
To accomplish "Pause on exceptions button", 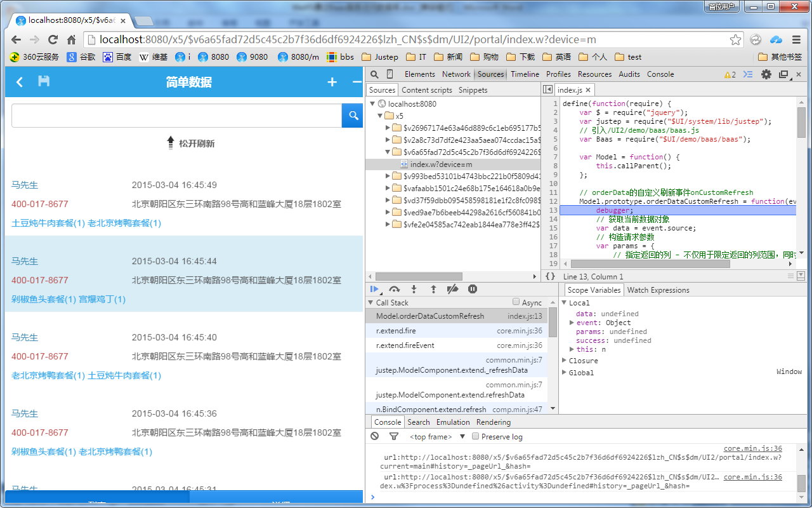I will pyautogui.click(x=473, y=289).
